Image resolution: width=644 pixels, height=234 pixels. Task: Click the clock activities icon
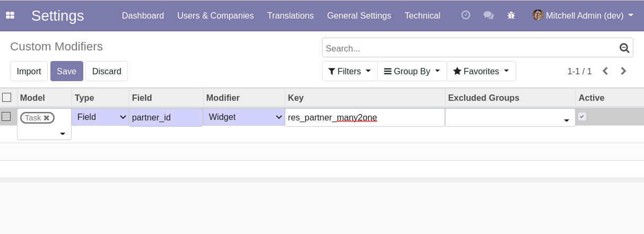466,15
